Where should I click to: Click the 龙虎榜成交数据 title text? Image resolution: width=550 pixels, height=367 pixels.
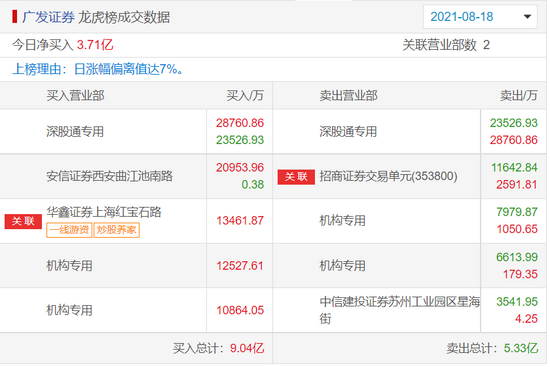(124, 17)
